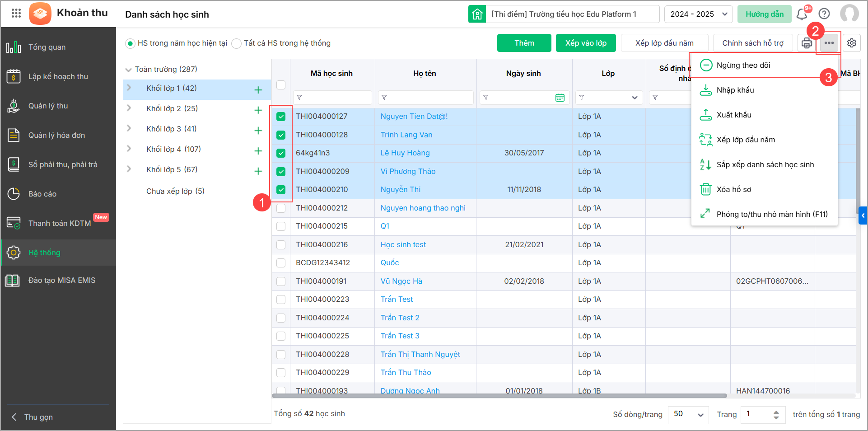Open the settings gear above the table
Screen dimensions: 868x431
point(851,43)
